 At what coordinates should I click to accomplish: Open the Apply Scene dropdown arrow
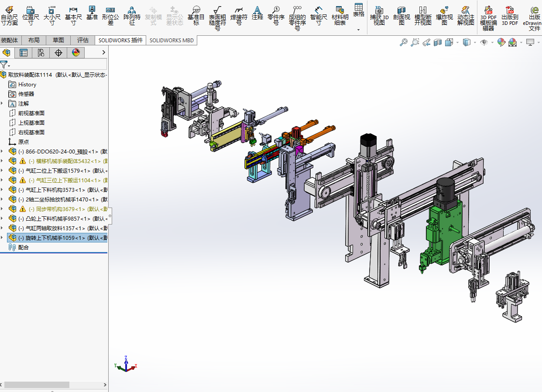(521, 42)
